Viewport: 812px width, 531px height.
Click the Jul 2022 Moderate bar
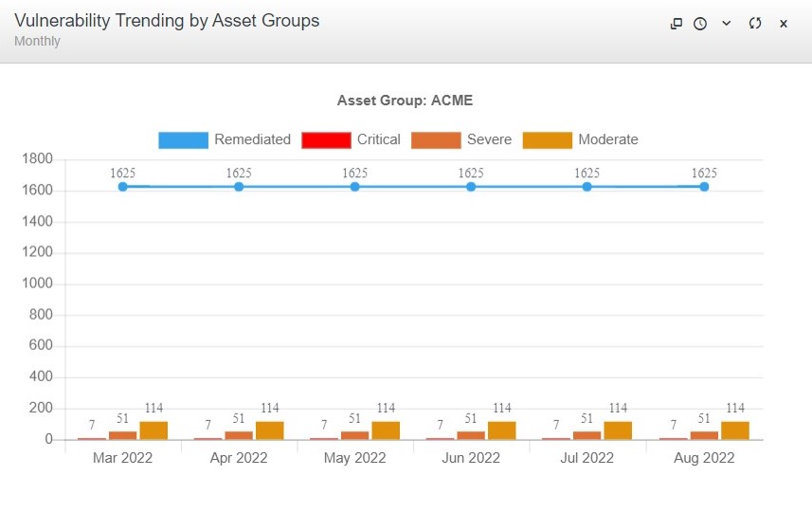coord(618,430)
